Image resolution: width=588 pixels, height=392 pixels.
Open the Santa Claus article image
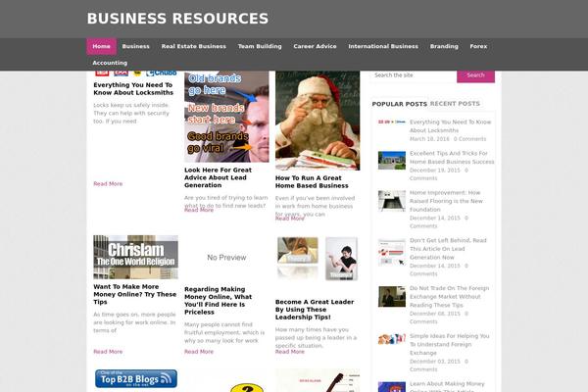tap(318, 121)
